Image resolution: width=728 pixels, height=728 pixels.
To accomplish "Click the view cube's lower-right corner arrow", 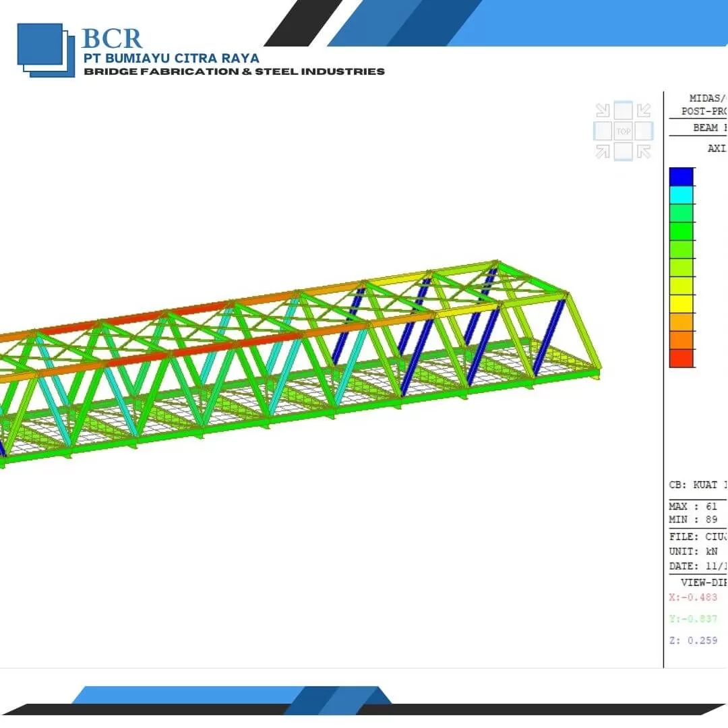I will [644, 152].
